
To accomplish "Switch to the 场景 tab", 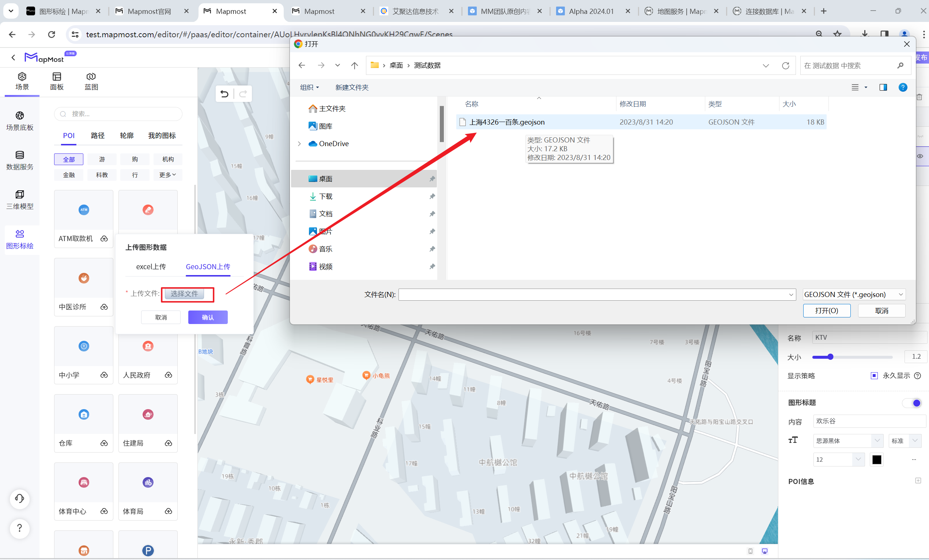I will click(x=22, y=81).
